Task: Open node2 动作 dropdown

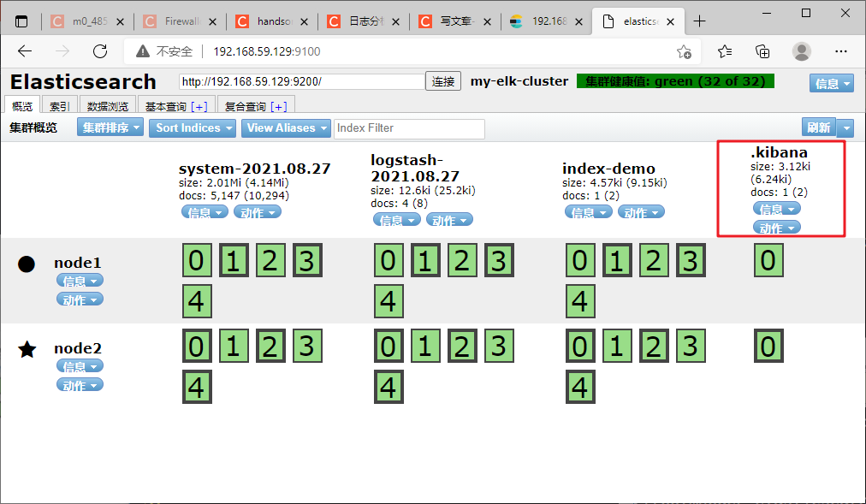Action: point(80,385)
